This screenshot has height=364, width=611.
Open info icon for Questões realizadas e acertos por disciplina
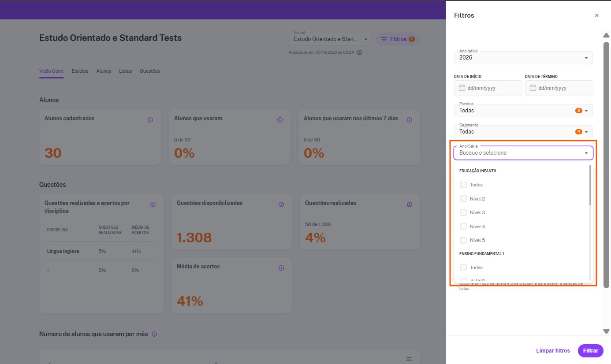[153, 204]
